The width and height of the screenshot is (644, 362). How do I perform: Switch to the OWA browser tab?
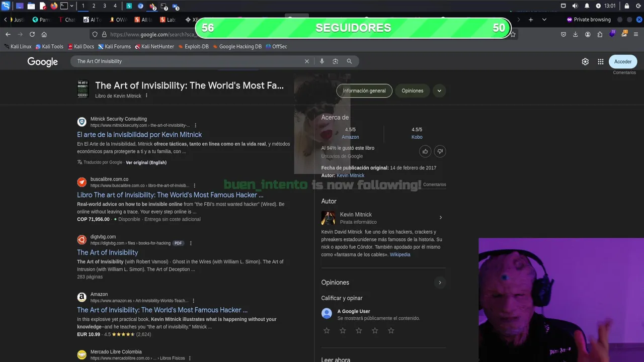[x=118, y=20]
